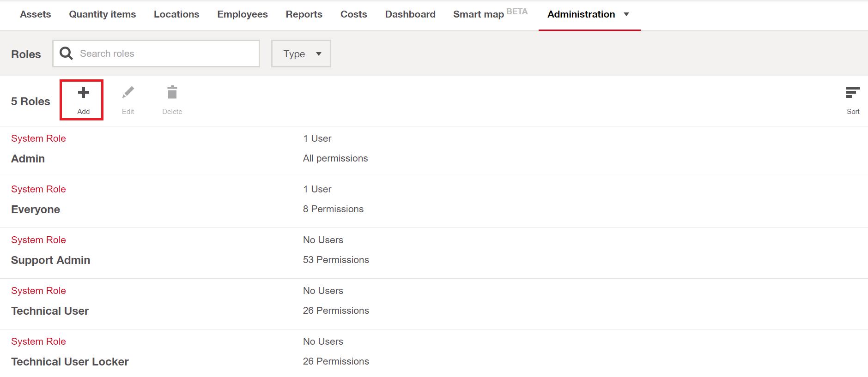Open the Support Admin role
The width and height of the screenshot is (868, 377).
(51, 260)
